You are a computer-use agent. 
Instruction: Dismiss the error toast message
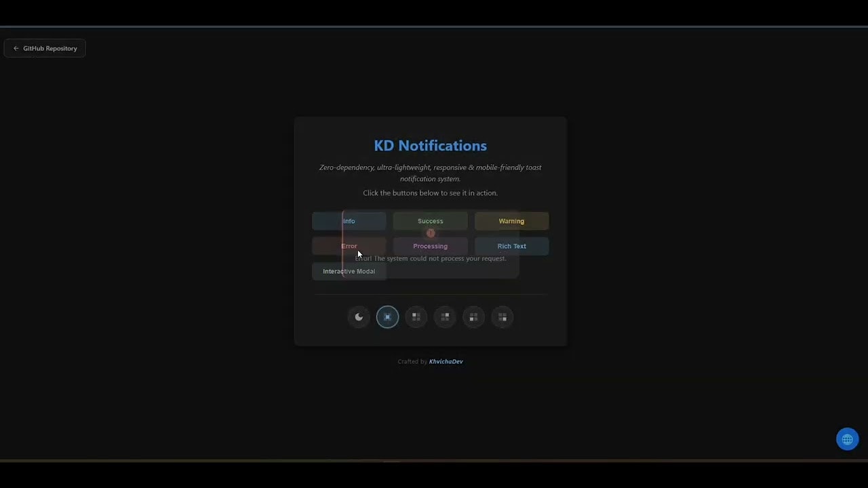click(430, 258)
